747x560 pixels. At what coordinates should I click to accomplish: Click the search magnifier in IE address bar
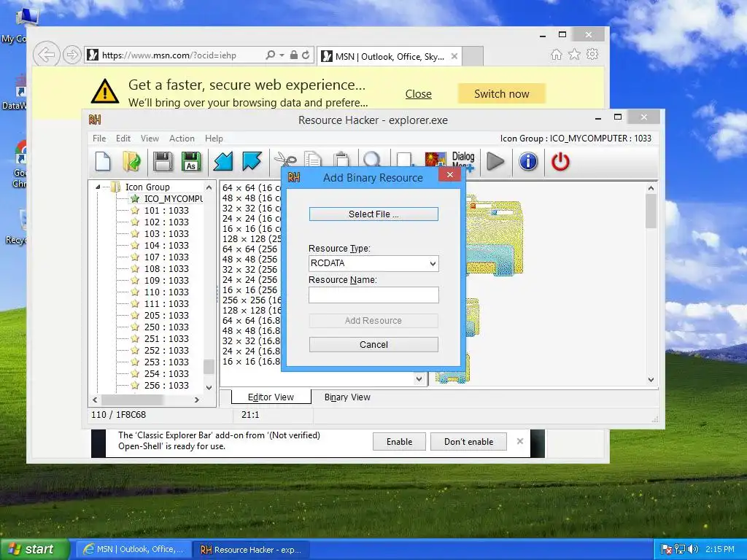tap(270, 55)
